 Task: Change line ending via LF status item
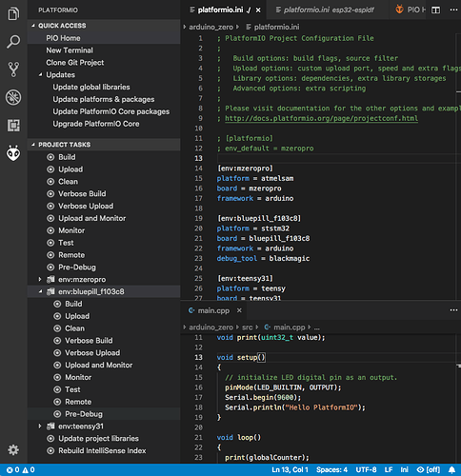pos(389,469)
